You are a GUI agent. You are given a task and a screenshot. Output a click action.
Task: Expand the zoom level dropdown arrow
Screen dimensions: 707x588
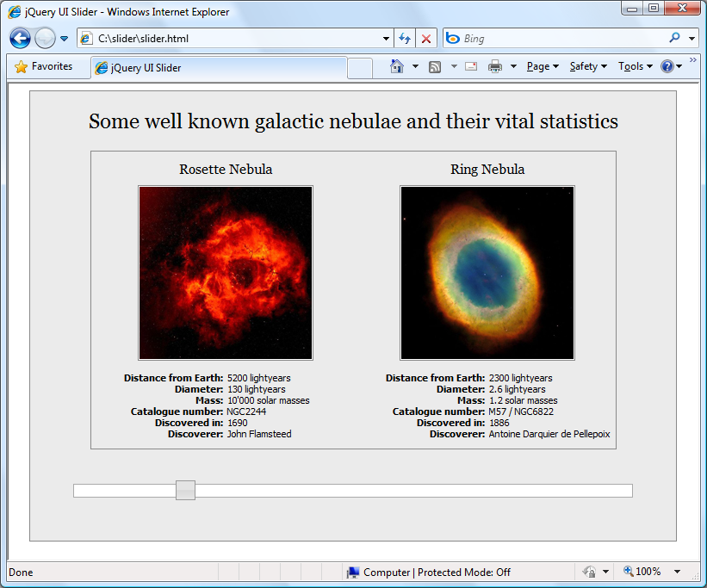(677, 572)
